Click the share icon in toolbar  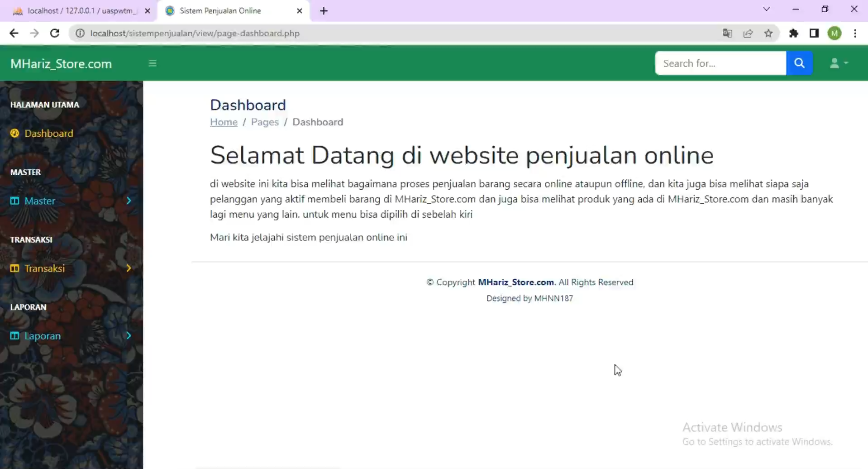748,33
